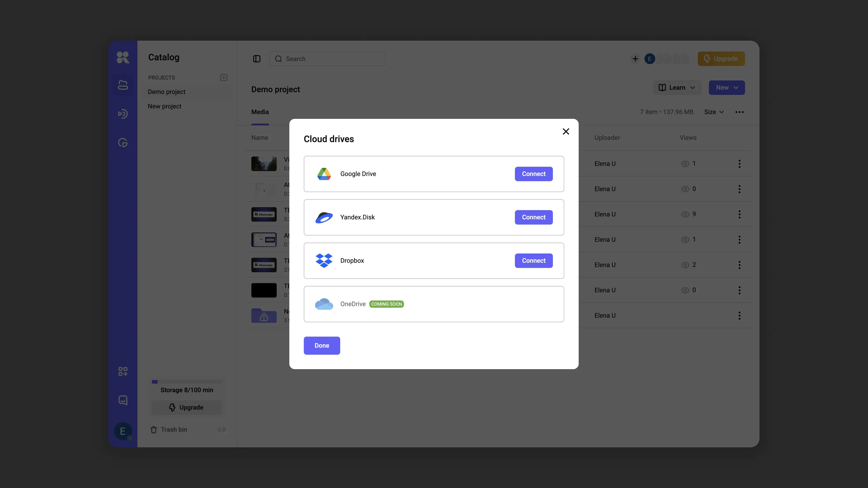Click the Name column header
Viewport: 868px width, 488px height.
pos(259,138)
